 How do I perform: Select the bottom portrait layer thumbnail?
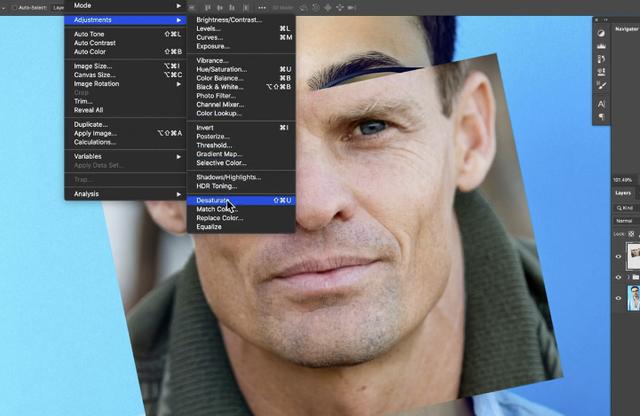coord(633,298)
